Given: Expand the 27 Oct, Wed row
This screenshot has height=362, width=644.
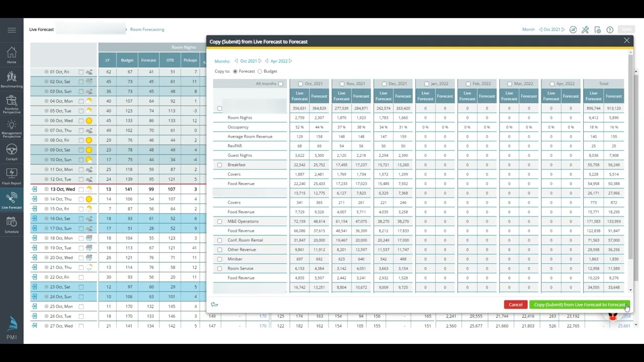Looking at the screenshot, I should (46, 326).
